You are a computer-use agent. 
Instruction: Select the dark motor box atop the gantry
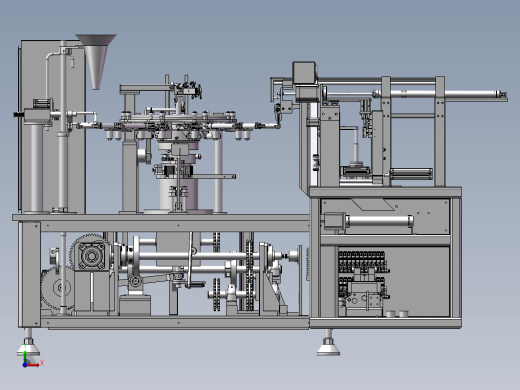tap(304, 72)
